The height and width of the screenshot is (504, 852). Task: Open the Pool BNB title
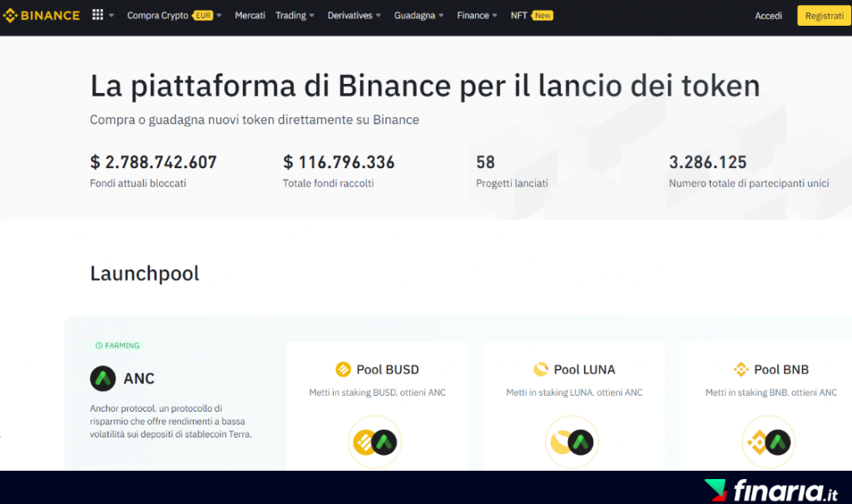[x=781, y=369]
